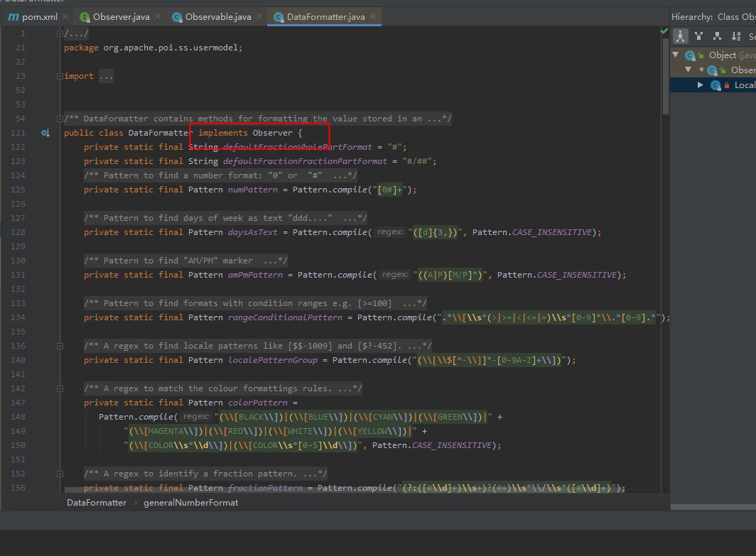Screen dimensions: 756x556
Task: Collapse the Observer node in Hierarchy tree
Action: click(688, 70)
